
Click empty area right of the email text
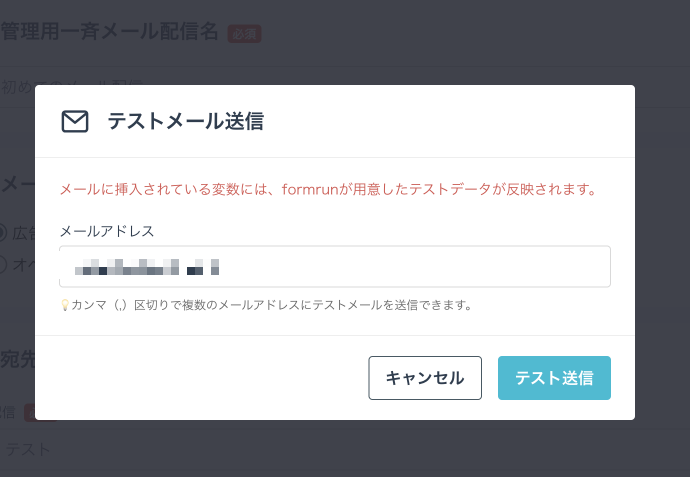click(x=414, y=267)
